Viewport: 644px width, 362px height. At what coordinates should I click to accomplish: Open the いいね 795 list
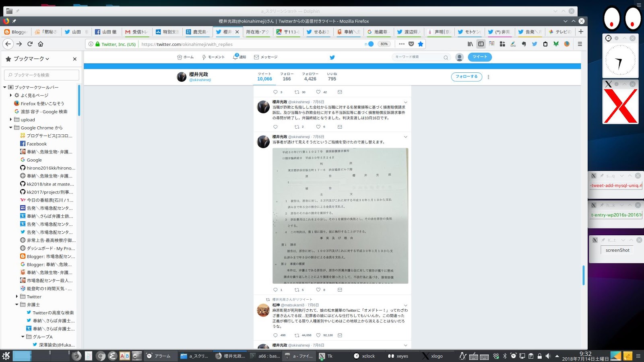click(332, 77)
